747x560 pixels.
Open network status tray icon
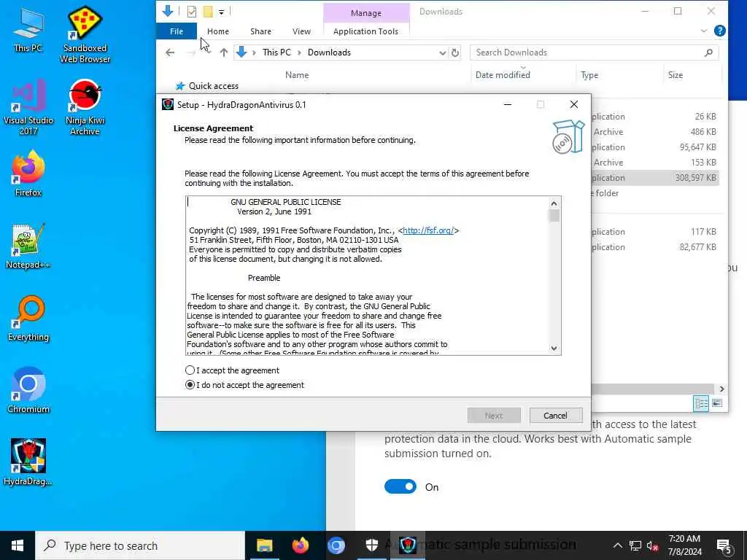pyautogui.click(x=635, y=545)
